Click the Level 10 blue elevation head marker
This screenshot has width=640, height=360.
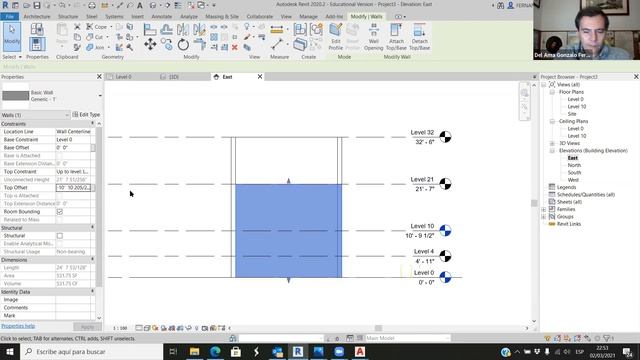coord(445,231)
